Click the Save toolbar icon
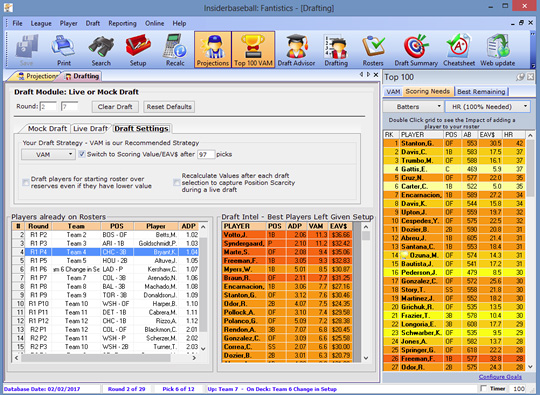 click(x=27, y=50)
